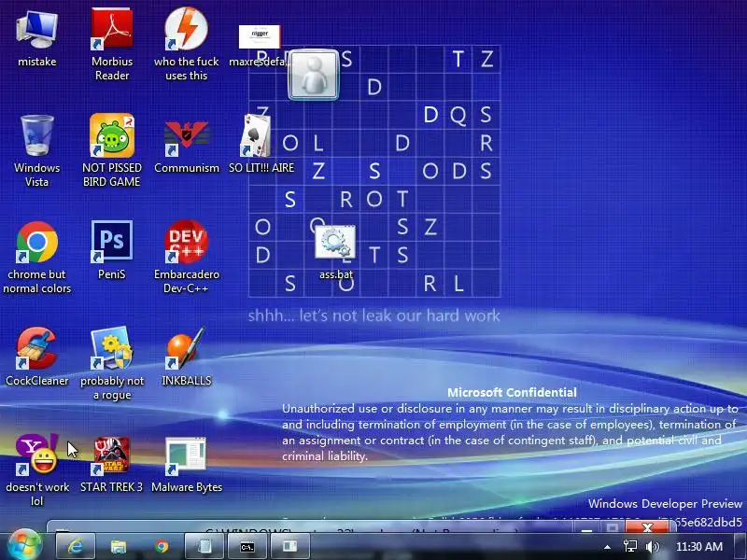
Task: Switch to the last open window taskbar button
Action: [290, 546]
